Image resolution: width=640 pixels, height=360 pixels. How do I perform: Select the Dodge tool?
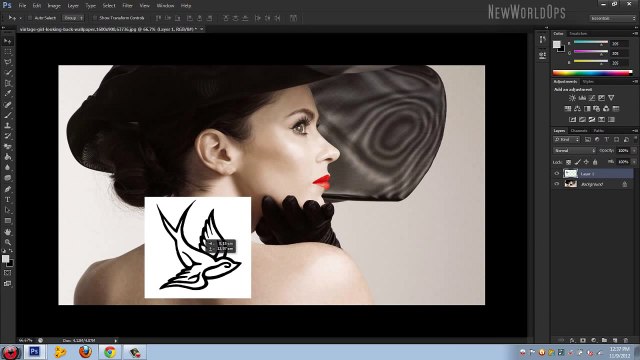tap(8, 178)
